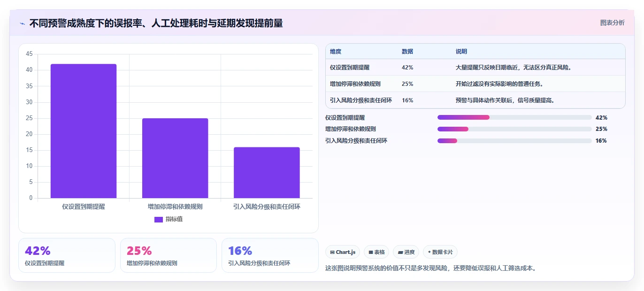The width and height of the screenshot is (644, 291).
Task: Click the y-axis value 30
Action: point(29,102)
